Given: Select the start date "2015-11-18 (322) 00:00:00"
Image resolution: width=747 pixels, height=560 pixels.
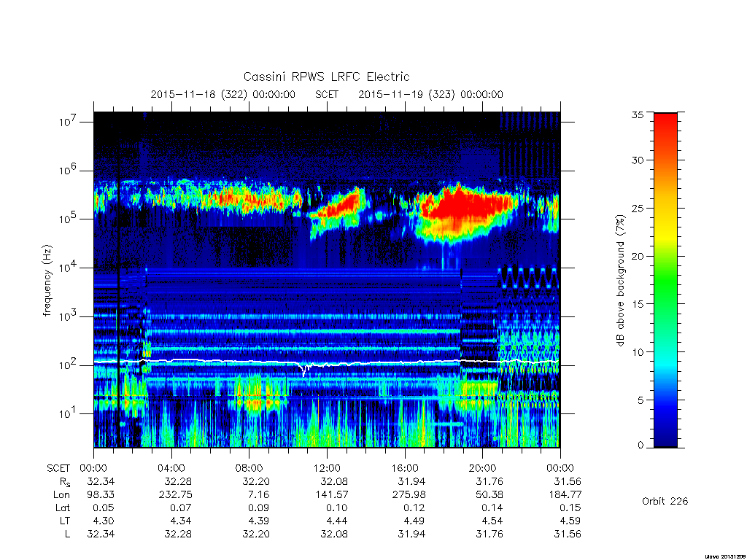Looking at the screenshot, I should [x=223, y=94].
